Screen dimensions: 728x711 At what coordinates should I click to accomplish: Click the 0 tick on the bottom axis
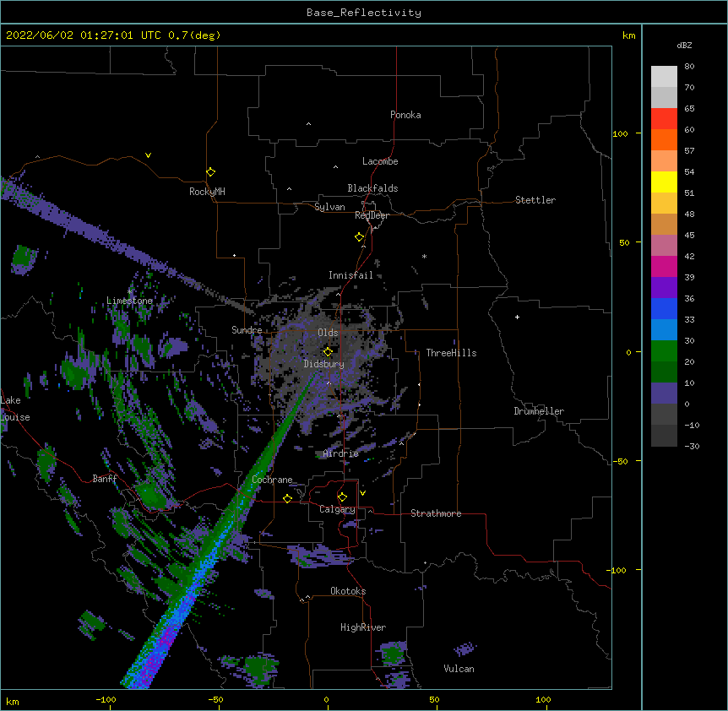point(326,700)
